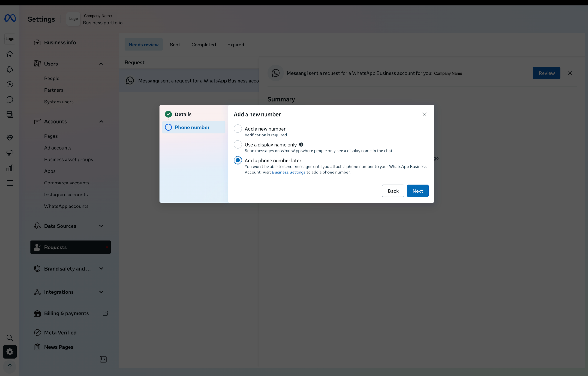The image size is (588, 376).
Task: Switch to the Completed tab
Action: point(203,45)
